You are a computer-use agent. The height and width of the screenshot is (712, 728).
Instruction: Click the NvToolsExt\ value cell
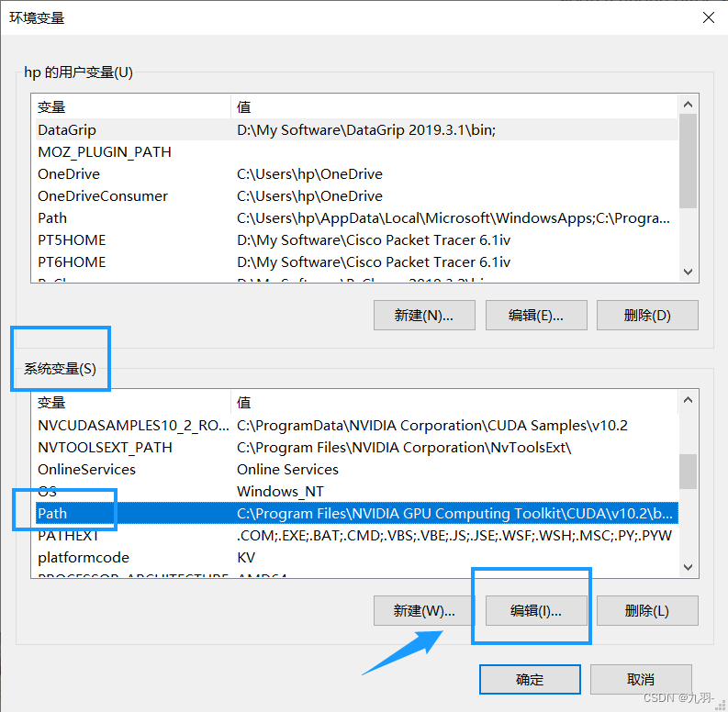[x=404, y=447]
